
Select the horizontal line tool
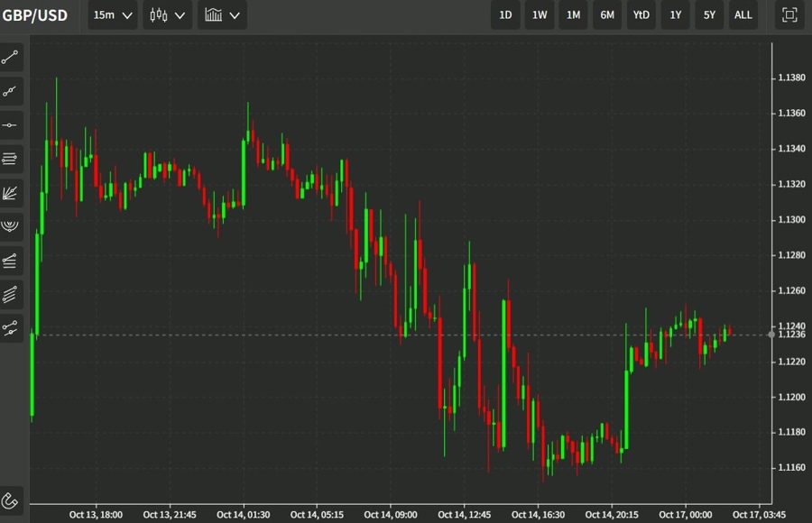[10, 125]
